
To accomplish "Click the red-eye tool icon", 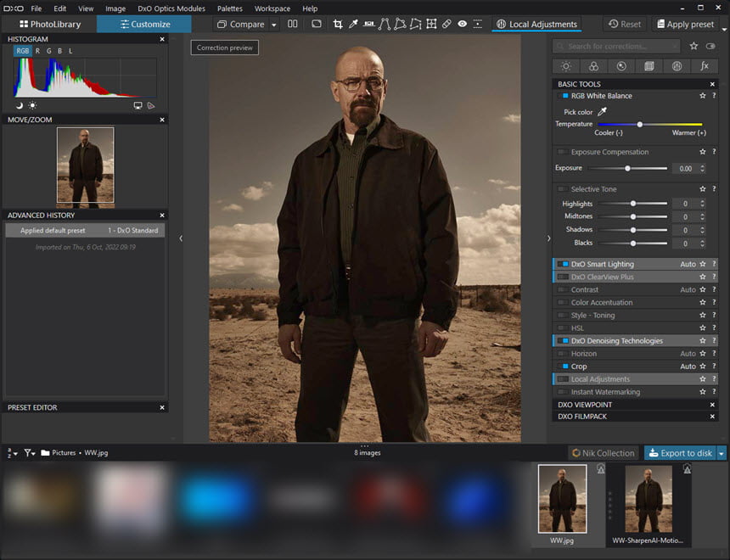I will coord(462,25).
